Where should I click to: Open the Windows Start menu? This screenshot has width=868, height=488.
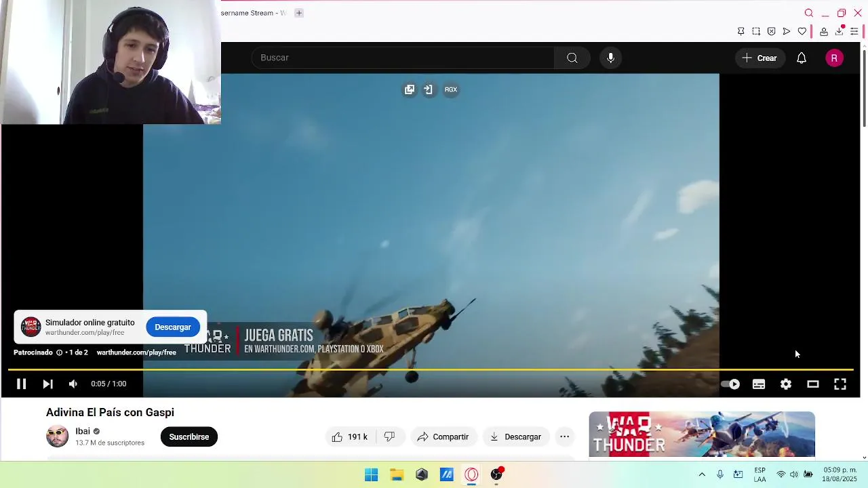[x=371, y=474]
